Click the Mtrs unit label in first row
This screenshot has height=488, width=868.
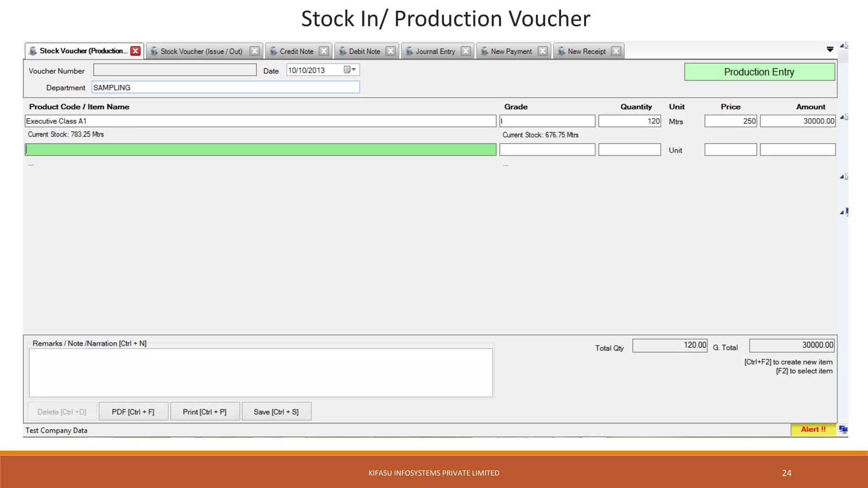676,122
